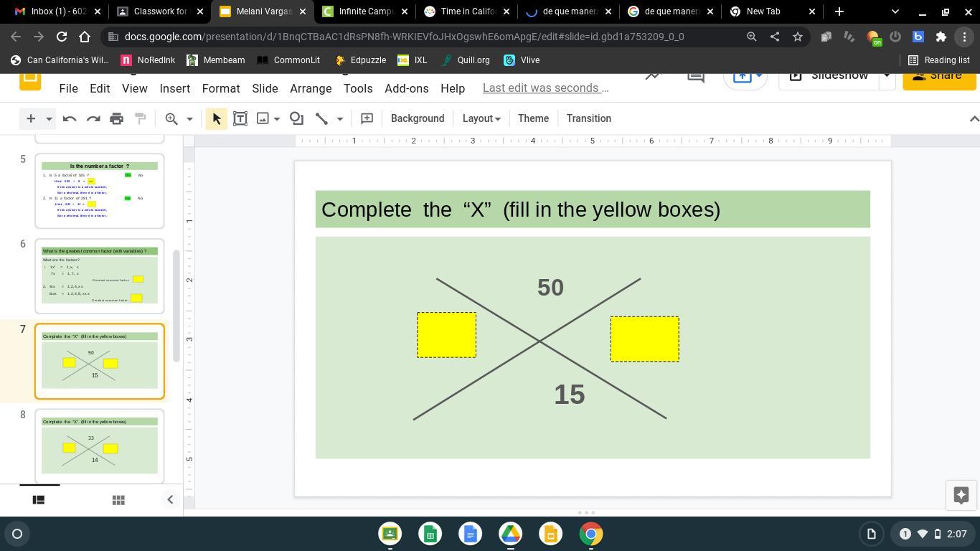Open the File menu
980x551 pixels.
tap(69, 88)
